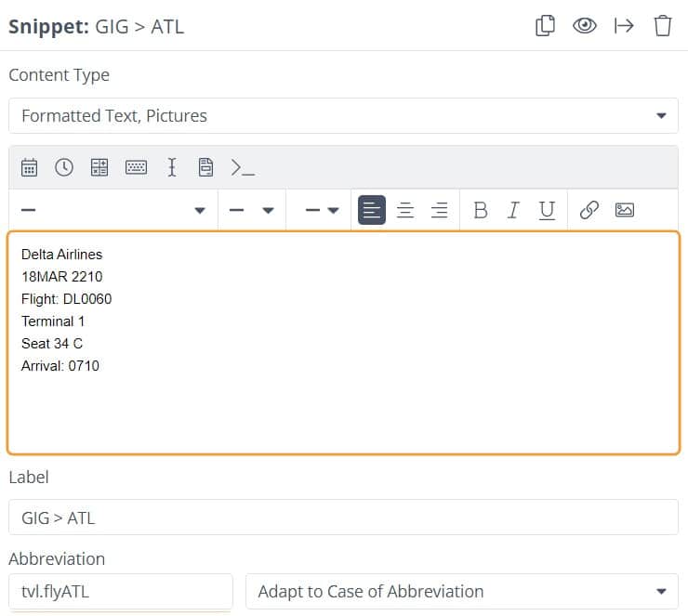Insert a time macro via clock icon
The image size is (688, 616).
[64, 167]
